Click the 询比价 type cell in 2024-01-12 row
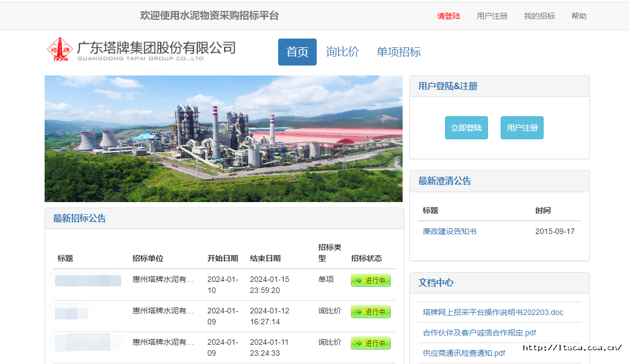Screen dimensions: 629x364 point(329,311)
